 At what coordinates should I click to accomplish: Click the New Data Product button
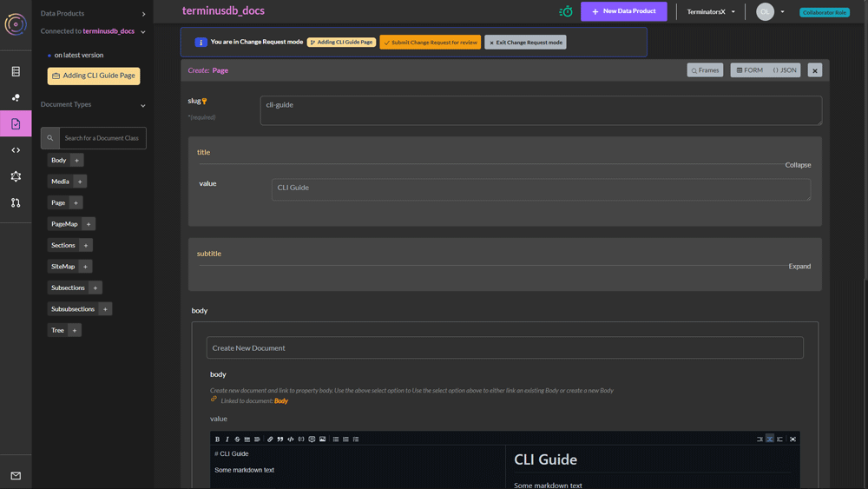(x=624, y=11)
